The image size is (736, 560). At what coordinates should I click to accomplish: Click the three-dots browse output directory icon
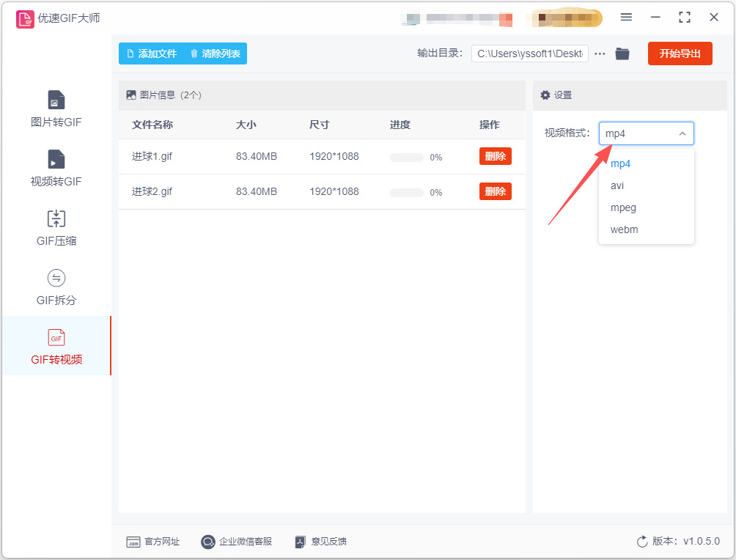tap(600, 54)
